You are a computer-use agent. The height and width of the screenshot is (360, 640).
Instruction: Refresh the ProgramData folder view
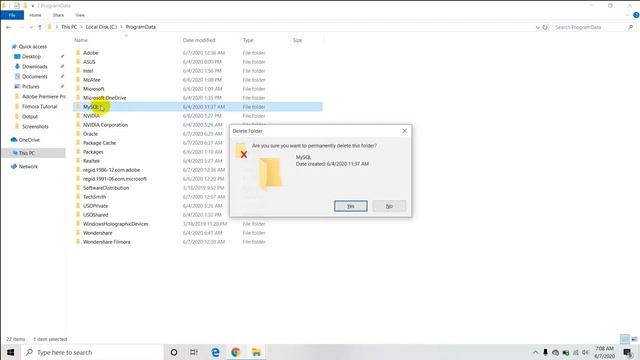point(545,27)
